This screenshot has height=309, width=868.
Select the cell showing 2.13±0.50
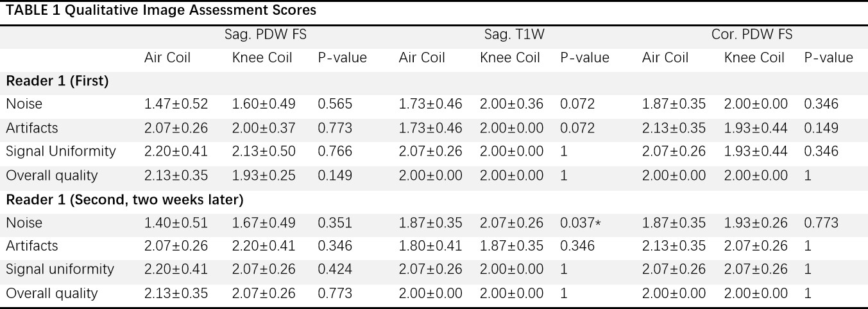click(264, 152)
